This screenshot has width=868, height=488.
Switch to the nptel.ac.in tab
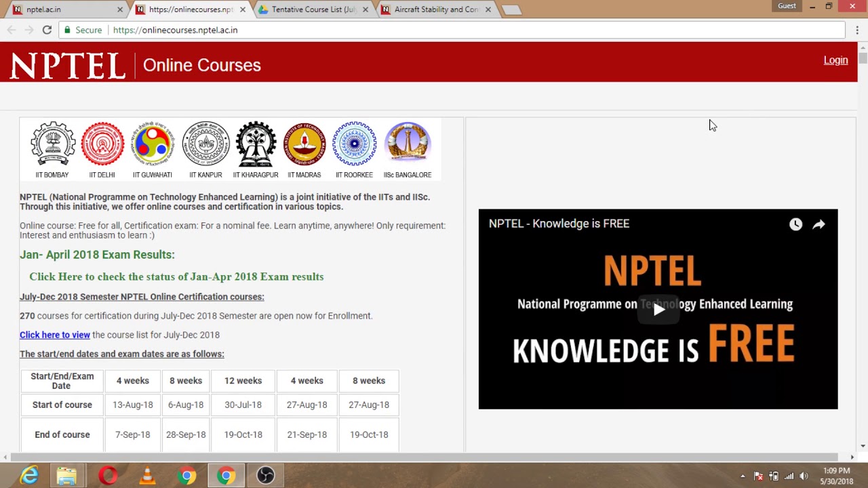pos(66,9)
